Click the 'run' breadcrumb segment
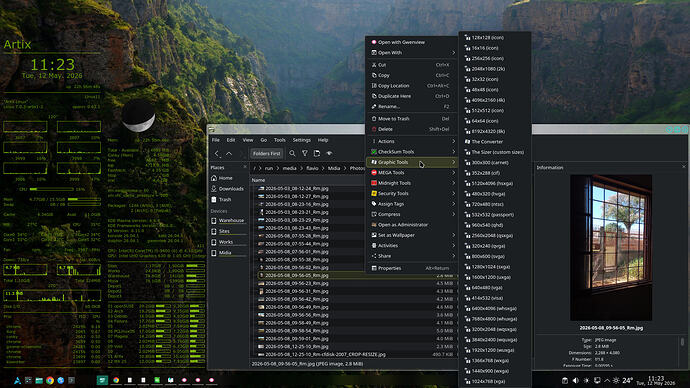The height and width of the screenshot is (388, 690). (x=269, y=168)
